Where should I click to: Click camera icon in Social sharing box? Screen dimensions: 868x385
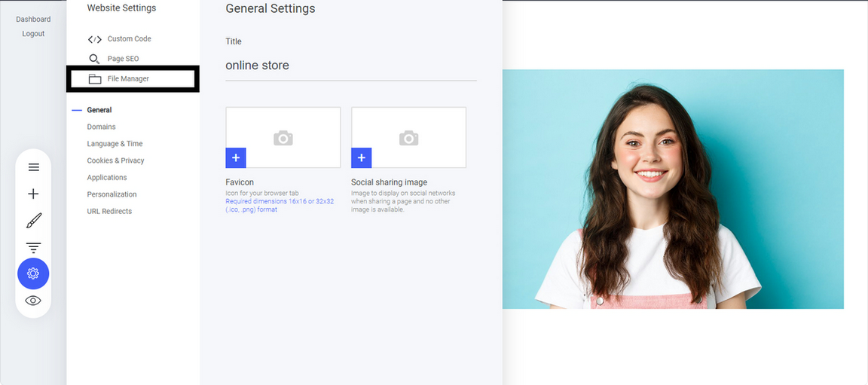point(408,139)
